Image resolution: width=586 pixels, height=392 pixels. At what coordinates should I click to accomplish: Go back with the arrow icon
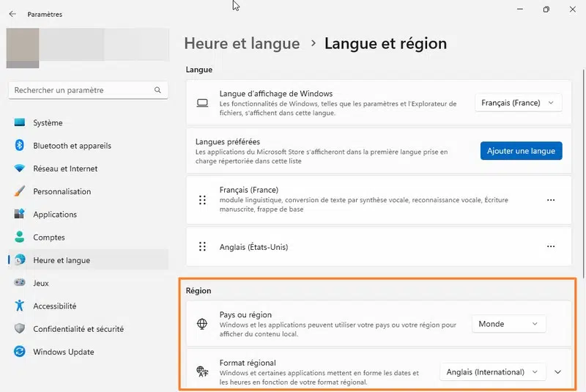(12, 14)
